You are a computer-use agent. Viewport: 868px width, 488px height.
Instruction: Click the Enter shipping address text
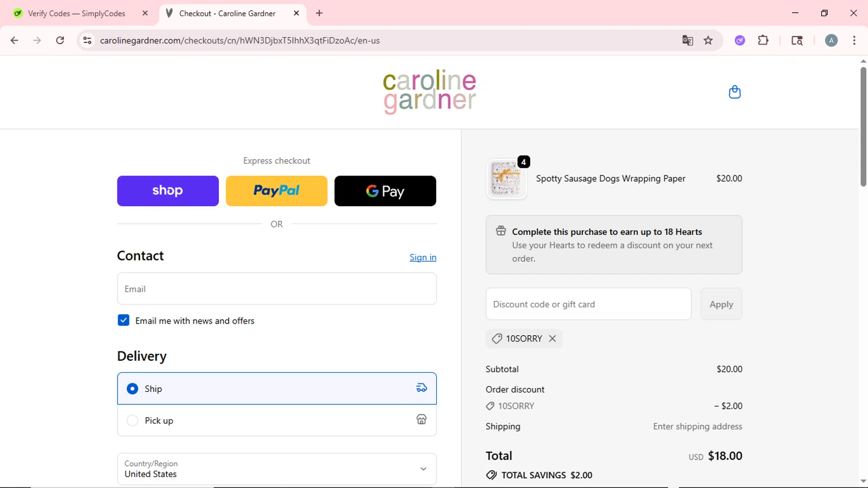[x=698, y=427]
